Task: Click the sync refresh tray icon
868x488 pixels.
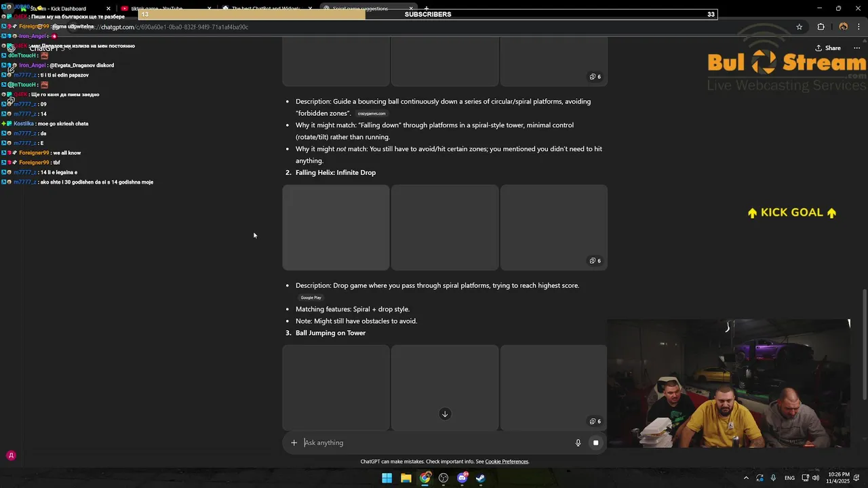Action: point(759,478)
